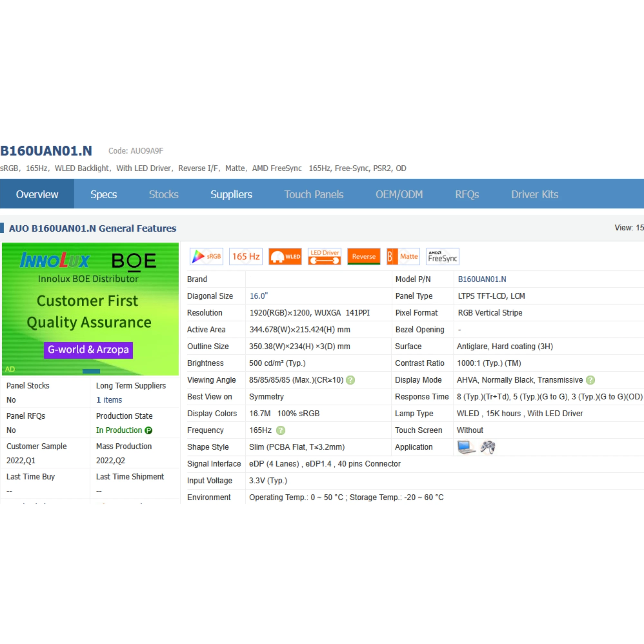Click help icon next to Viewing Angle
644x644 pixels.
click(350, 380)
